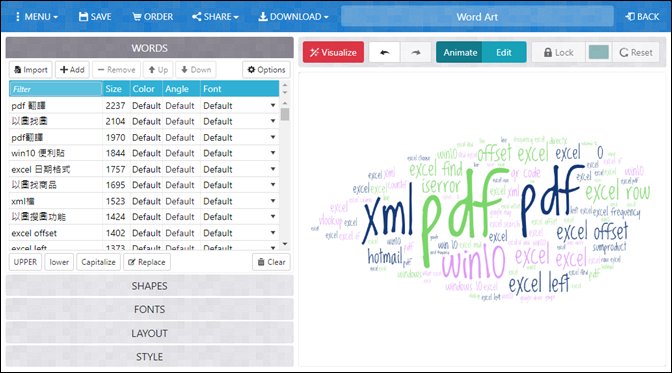Screen dimensions: 672x373
Task: Expand the LAYOUT panel
Action: (149, 333)
